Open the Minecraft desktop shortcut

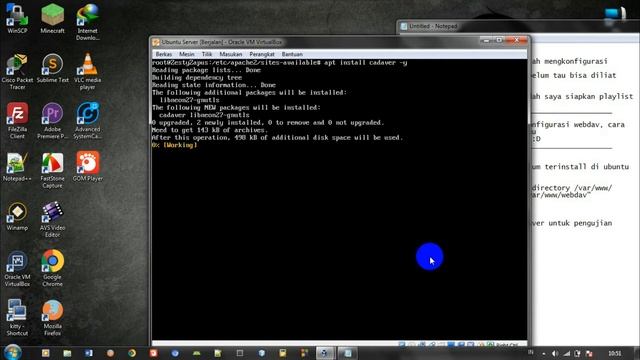[x=52, y=18]
